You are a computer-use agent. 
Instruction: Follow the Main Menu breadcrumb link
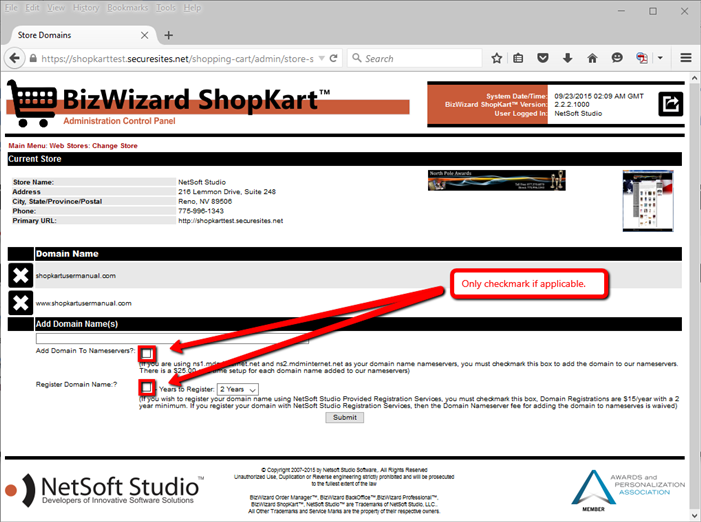[27, 146]
